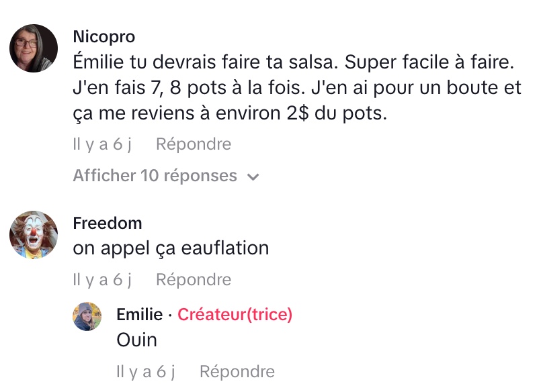Reply to Emilie's "Ouin" comment
The width and height of the screenshot is (539, 392).
tap(237, 372)
